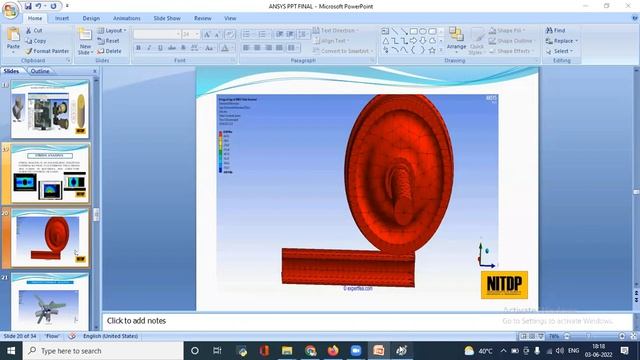The height and width of the screenshot is (360, 640).
Task: Open the Design ribbon tab
Action: click(x=91, y=18)
